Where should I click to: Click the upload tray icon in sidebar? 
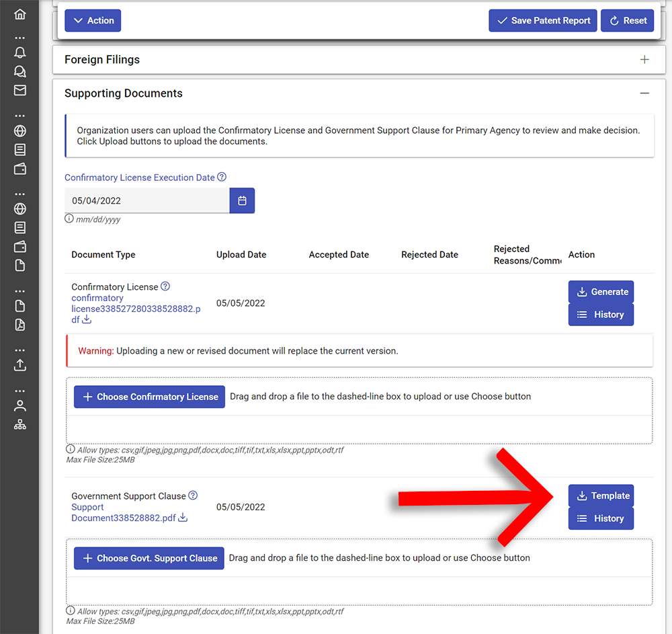(x=20, y=365)
